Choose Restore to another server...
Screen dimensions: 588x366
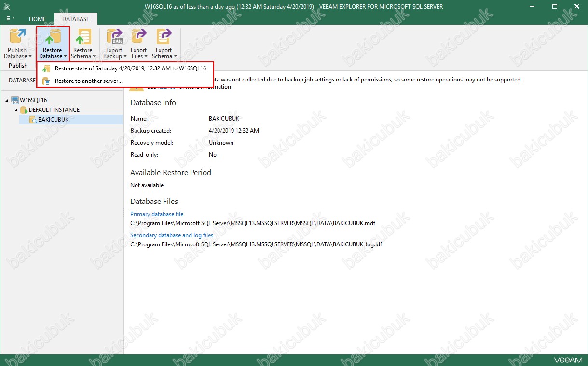point(125,81)
